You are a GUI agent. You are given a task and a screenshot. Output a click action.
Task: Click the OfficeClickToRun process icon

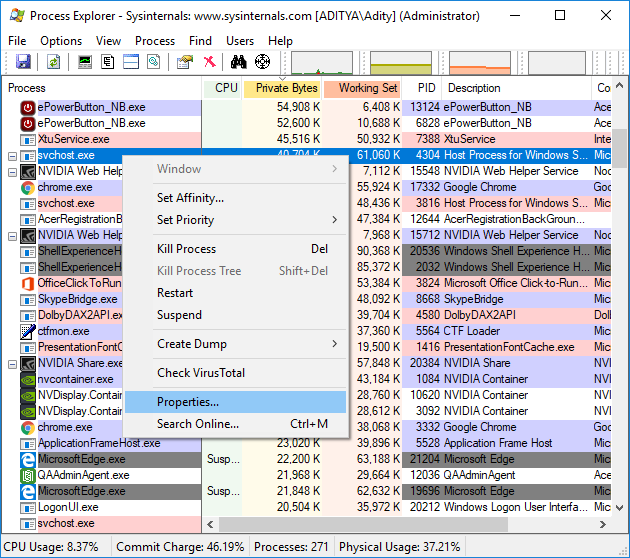[x=29, y=283]
